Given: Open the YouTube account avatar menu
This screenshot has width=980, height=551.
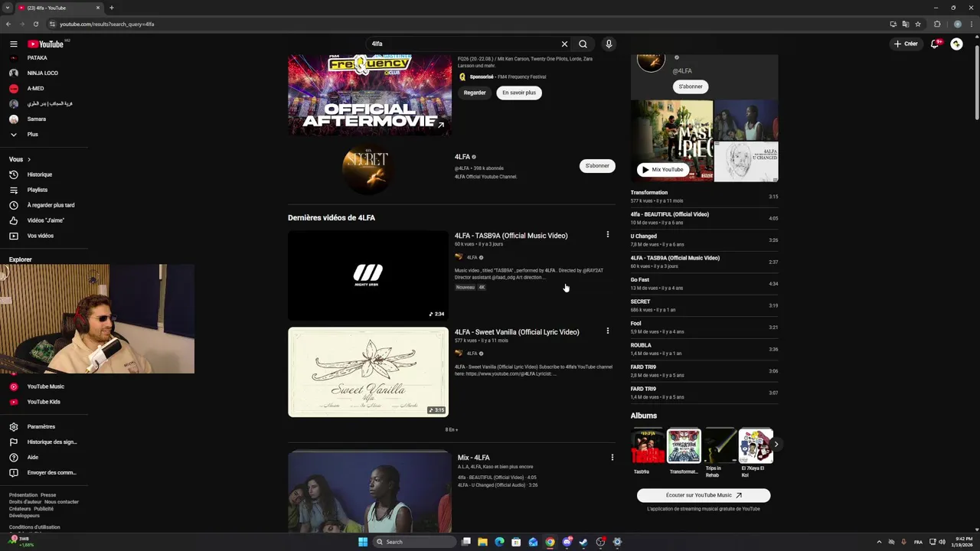Looking at the screenshot, I should pos(956,44).
